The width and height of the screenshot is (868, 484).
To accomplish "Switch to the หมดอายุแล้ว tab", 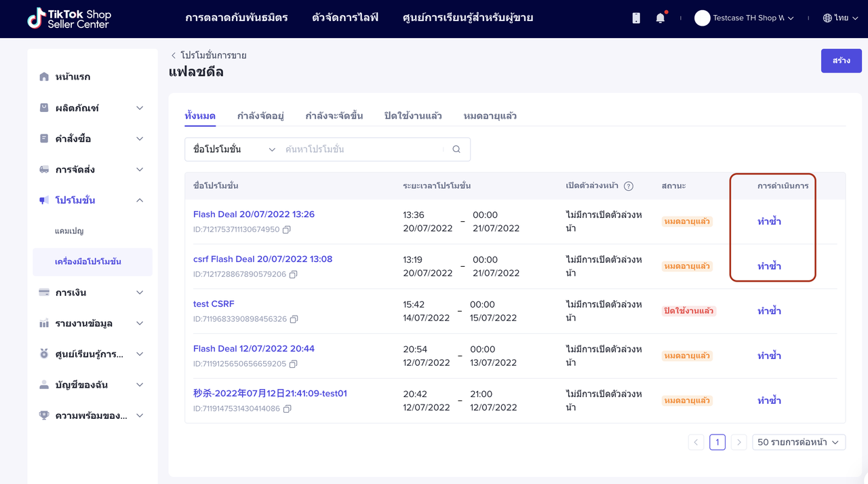I will pyautogui.click(x=490, y=116).
